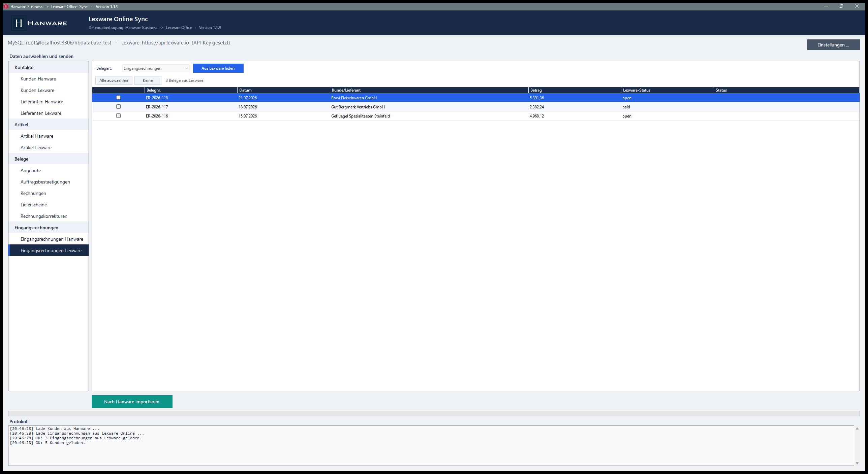The height and width of the screenshot is (474, 868).
Task: Click the log line about 3 Eingangsrechnungen geladen
Action: [76, 438]
